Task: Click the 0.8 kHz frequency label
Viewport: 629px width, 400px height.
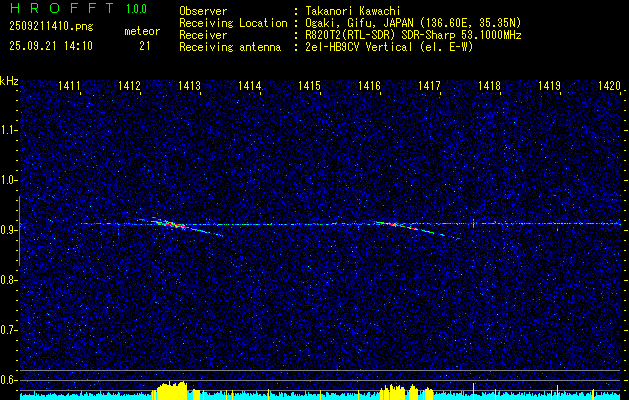Action: pos(7,280)
